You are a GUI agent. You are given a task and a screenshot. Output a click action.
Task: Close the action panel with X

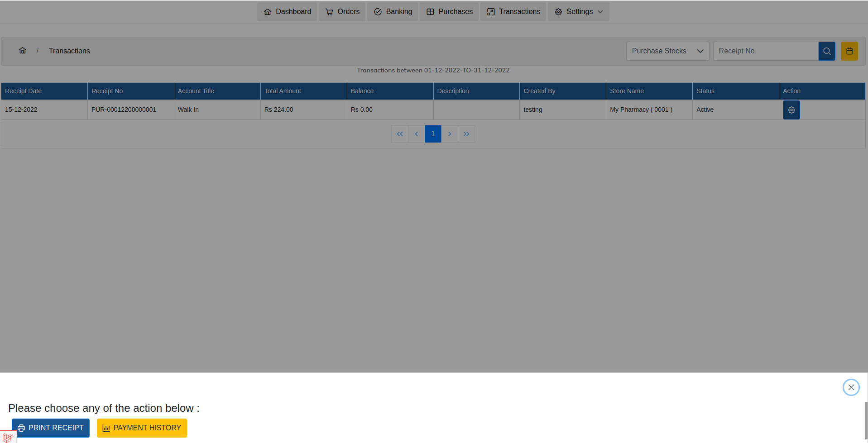(x=851, y=387)
